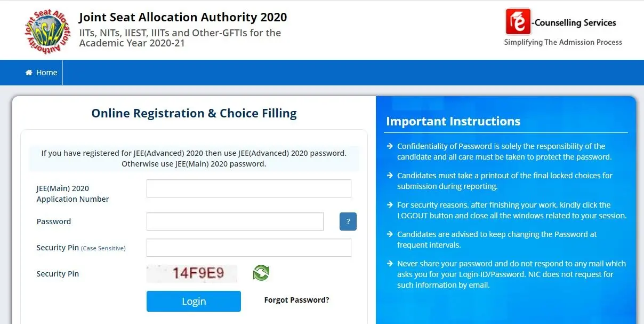The width and height of the screenshot is (644, 324).
Task: Click the Security Pin text field
Action: tap(248, 248)
